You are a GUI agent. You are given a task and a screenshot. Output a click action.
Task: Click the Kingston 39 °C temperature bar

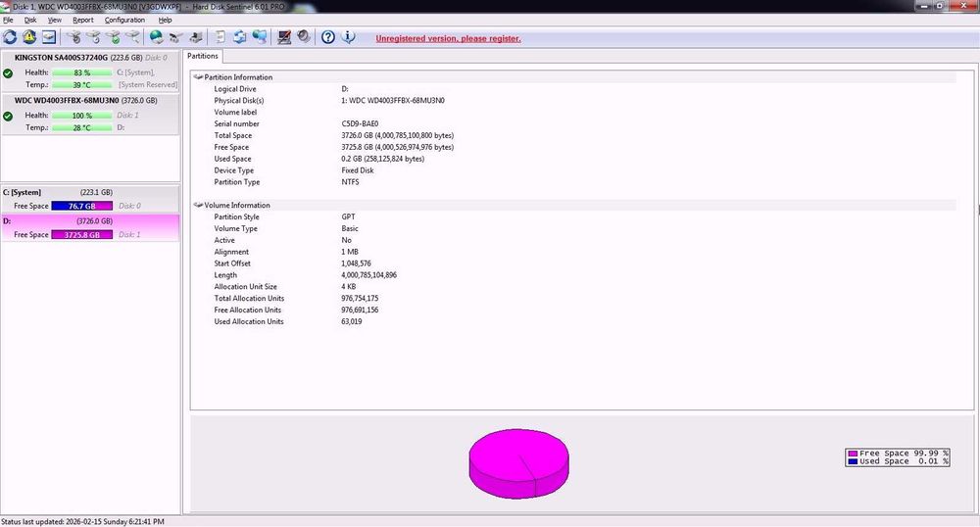point(82,85)
